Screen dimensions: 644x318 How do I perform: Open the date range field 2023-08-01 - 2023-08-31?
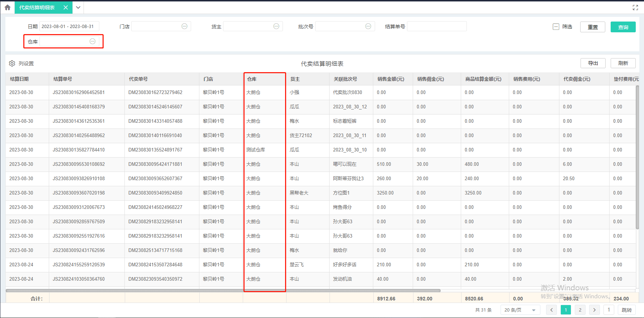click(69, 26)
